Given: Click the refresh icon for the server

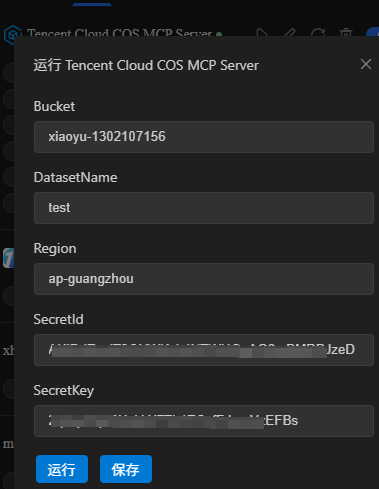Looking at the screenshot, I should tap(318, 32).
